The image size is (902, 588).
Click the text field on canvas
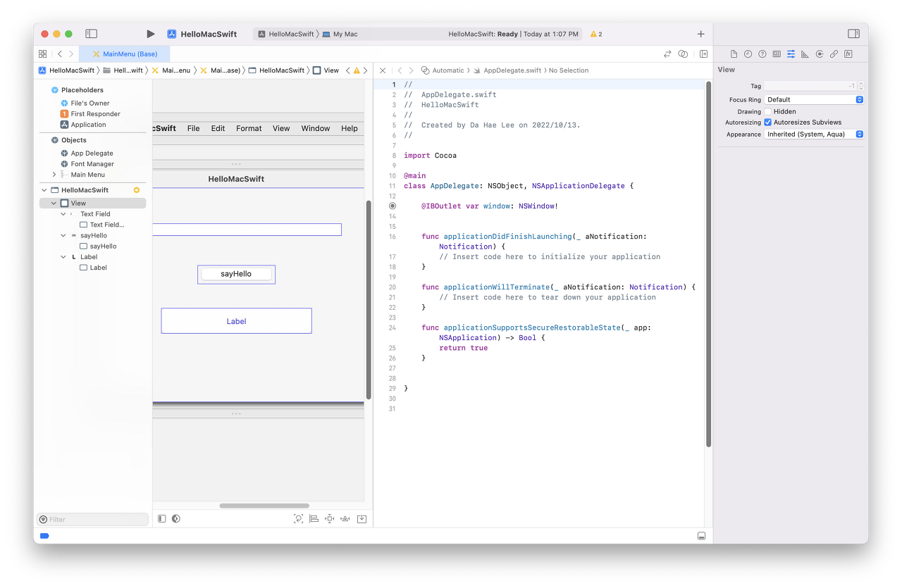tap(247, 230)
